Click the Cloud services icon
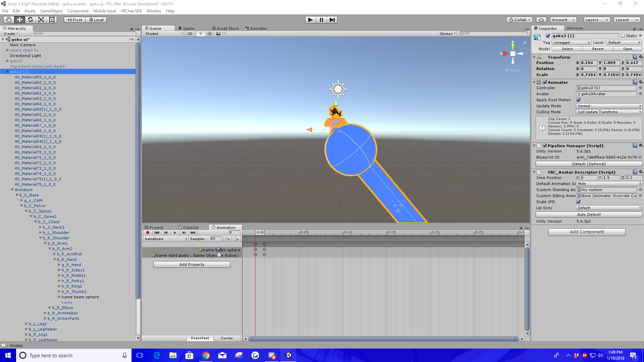Image resolution: width=644 pixels, height=362 pixels. (x=541, y=20)
